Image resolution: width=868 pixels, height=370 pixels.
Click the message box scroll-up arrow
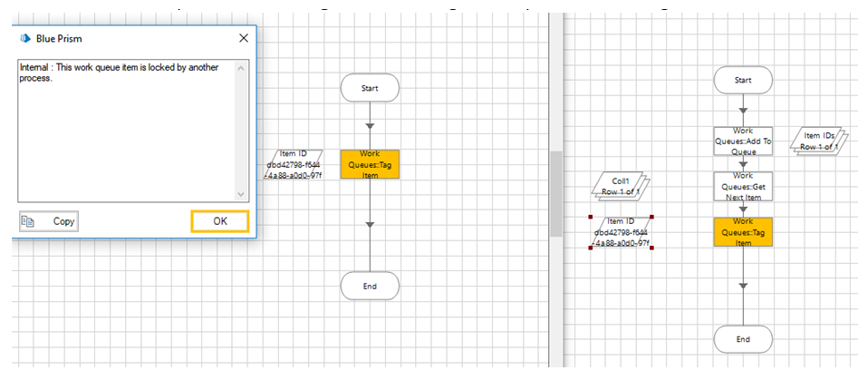[x=241, y=68]
